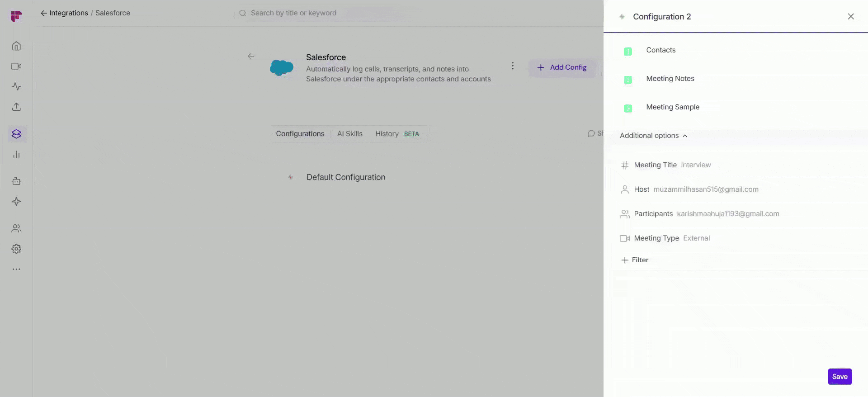Click the Salesforce integration heading

(x=326, y=57)
